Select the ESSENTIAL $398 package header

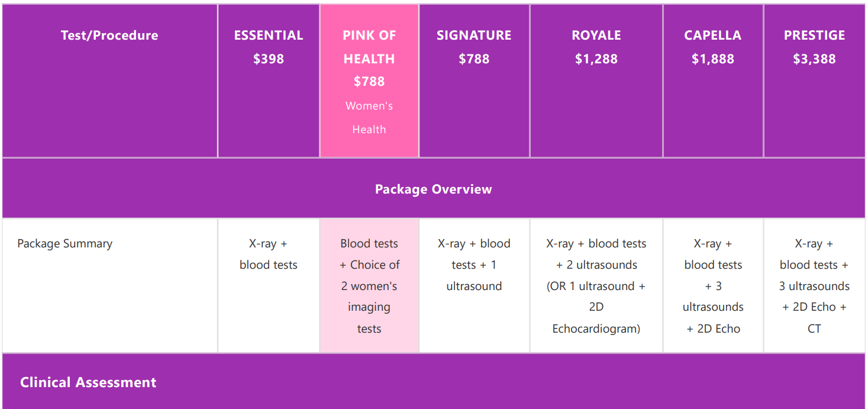269,81
